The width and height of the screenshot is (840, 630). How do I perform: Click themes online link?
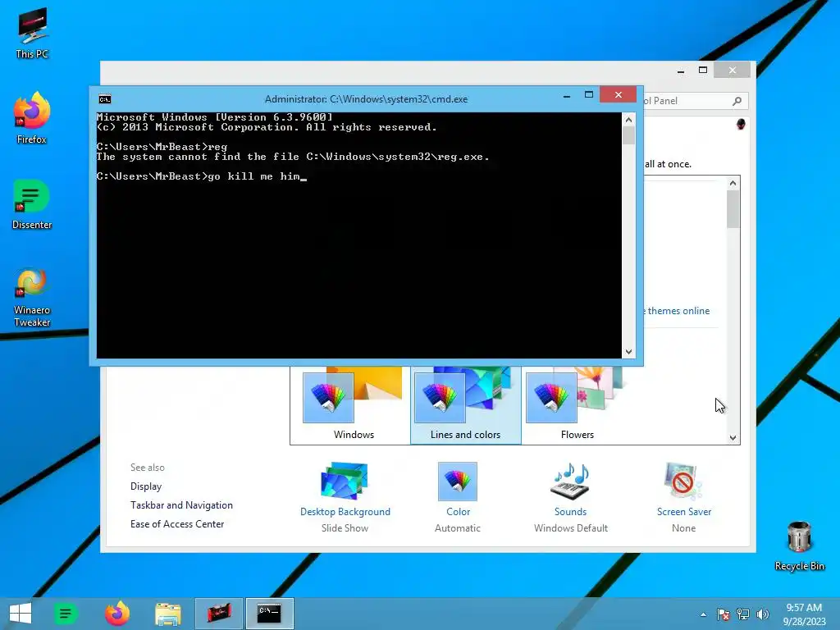678,311
